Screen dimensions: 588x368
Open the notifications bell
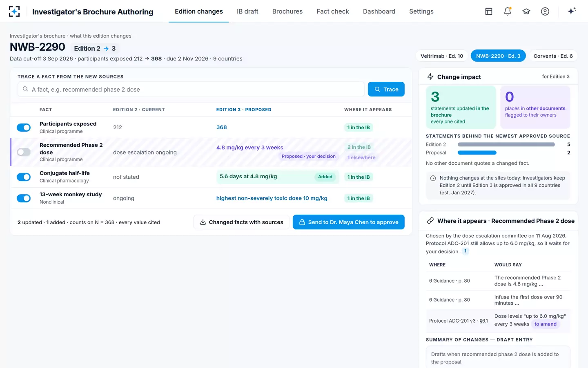[508, 11]
